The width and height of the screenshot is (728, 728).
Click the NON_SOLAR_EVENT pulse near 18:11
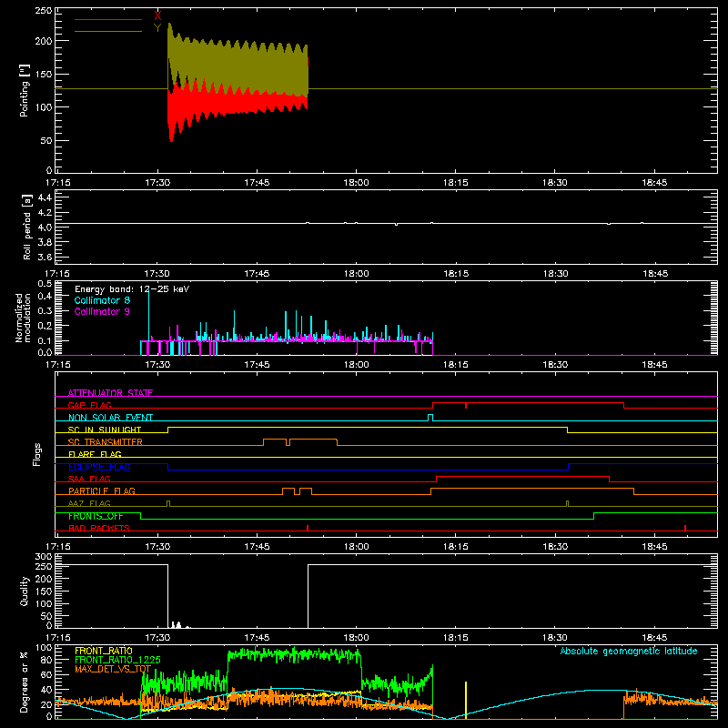(430, 418)
